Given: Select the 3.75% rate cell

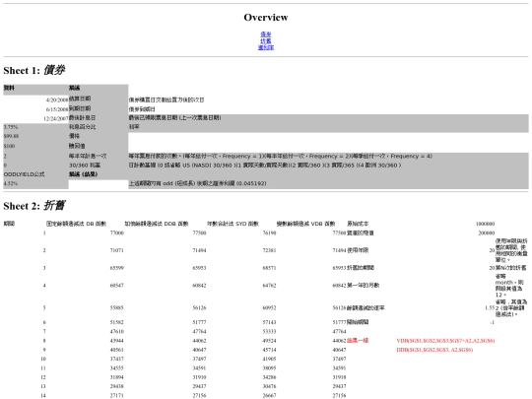Looking at the screenshot, I should pyautogui.click(x=11, y=127).
